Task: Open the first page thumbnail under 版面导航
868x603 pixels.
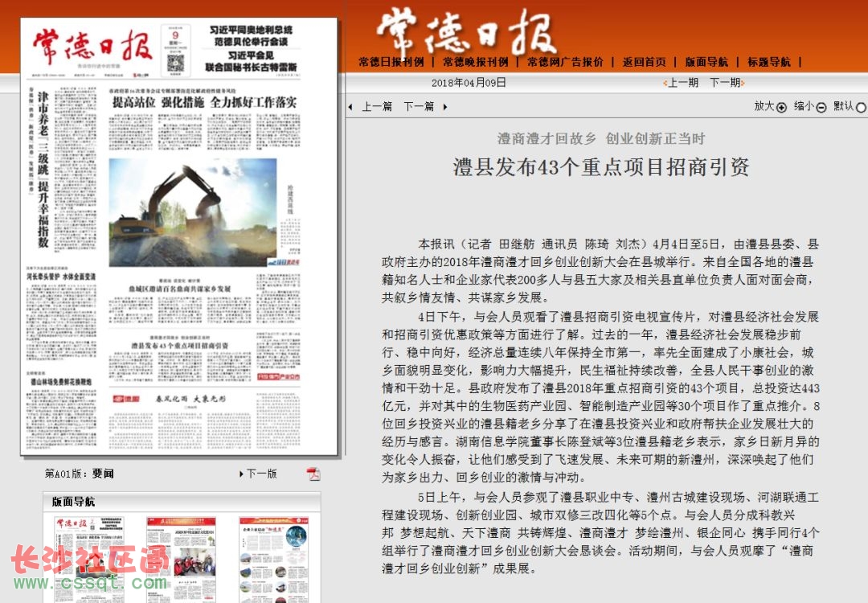Action: 89,560
